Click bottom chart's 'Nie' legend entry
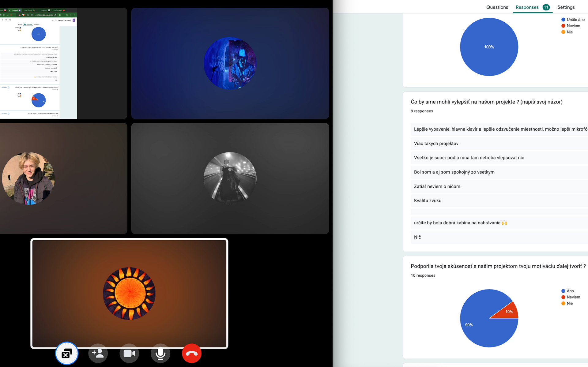The width and height of the screenshot is (588, 367). pyautogui.click(x=567, y=304)
